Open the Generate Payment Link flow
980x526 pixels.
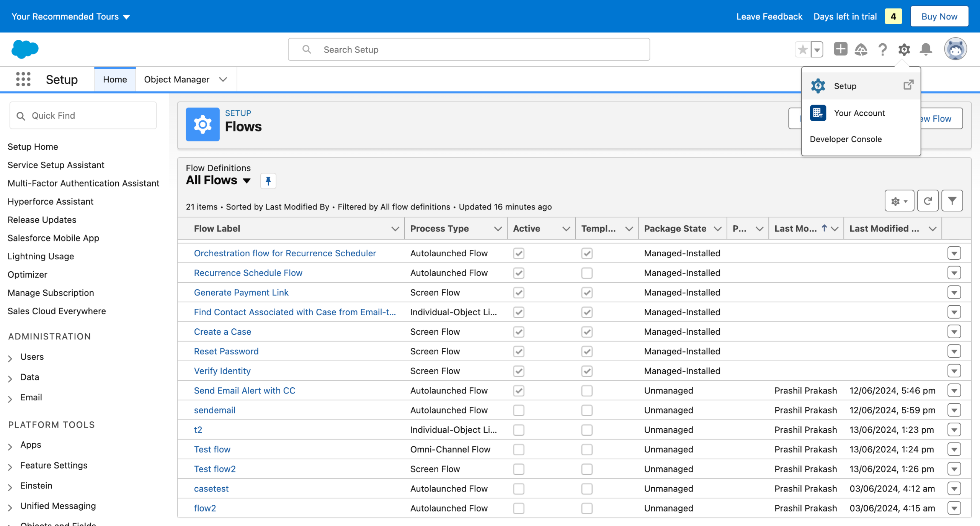(241, 293)
